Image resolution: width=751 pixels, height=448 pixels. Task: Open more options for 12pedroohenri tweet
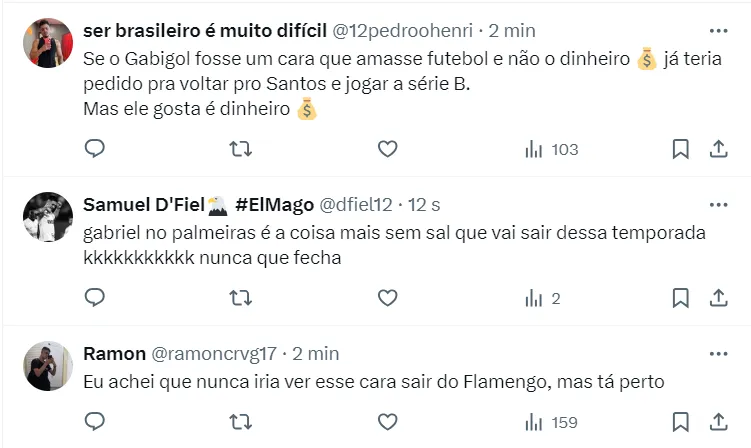click(x=718, y=30)
